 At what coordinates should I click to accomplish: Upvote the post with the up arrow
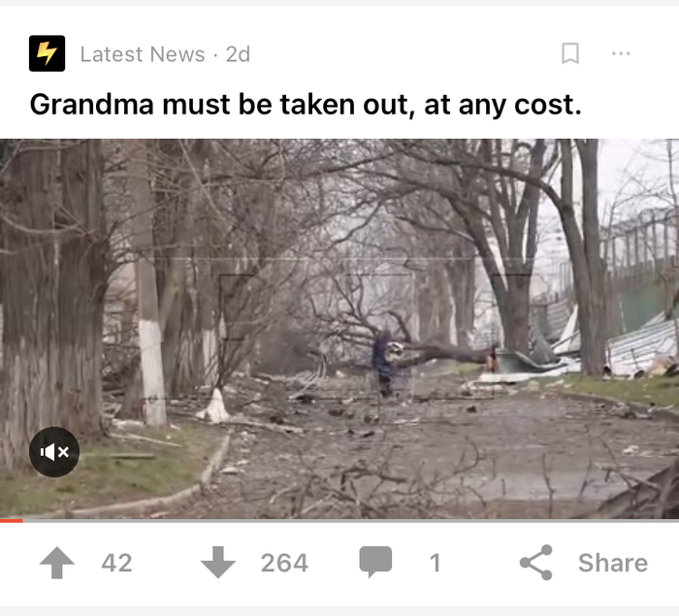pyautogui.click(x=56, y=563)
